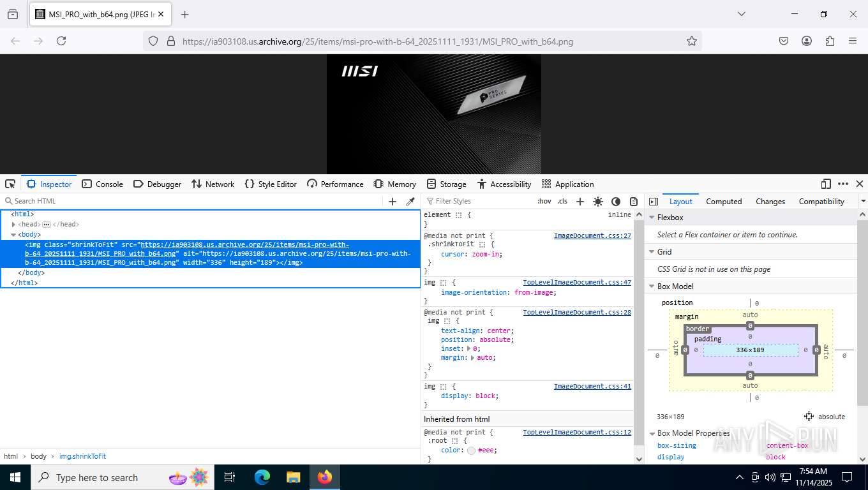
Task: Toggle the :hov pseudo-class panel
Action: point(544,201)
